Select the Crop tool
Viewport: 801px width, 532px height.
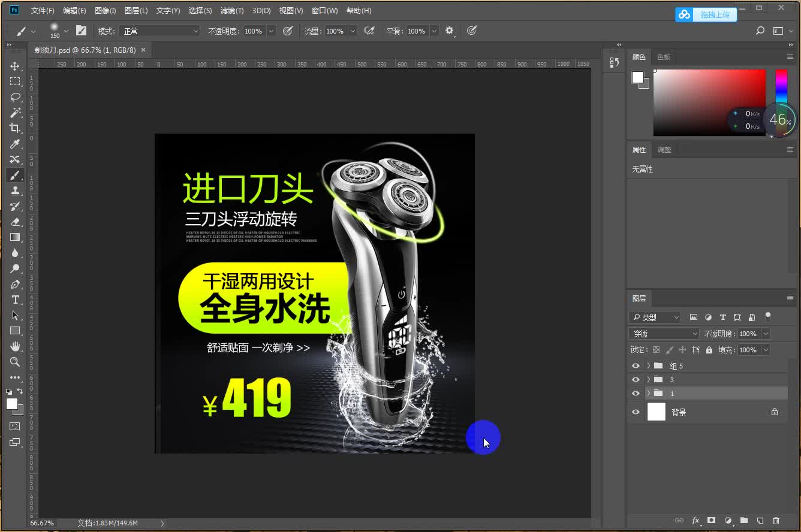point(15,128)
